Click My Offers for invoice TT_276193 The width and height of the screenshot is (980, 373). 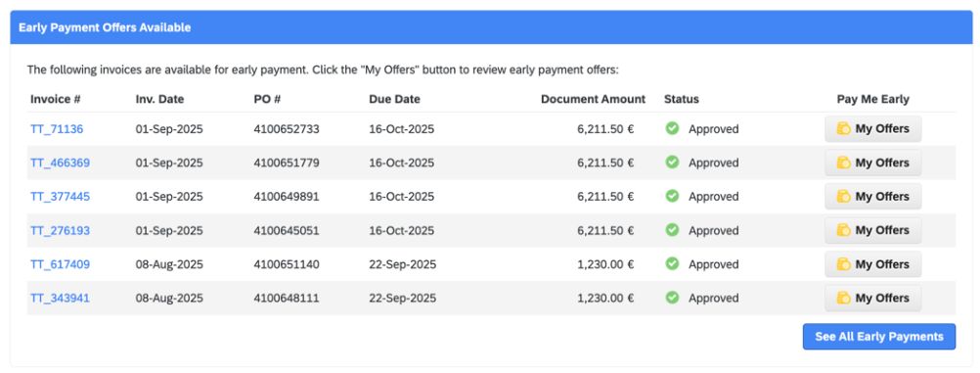[873, 230]
